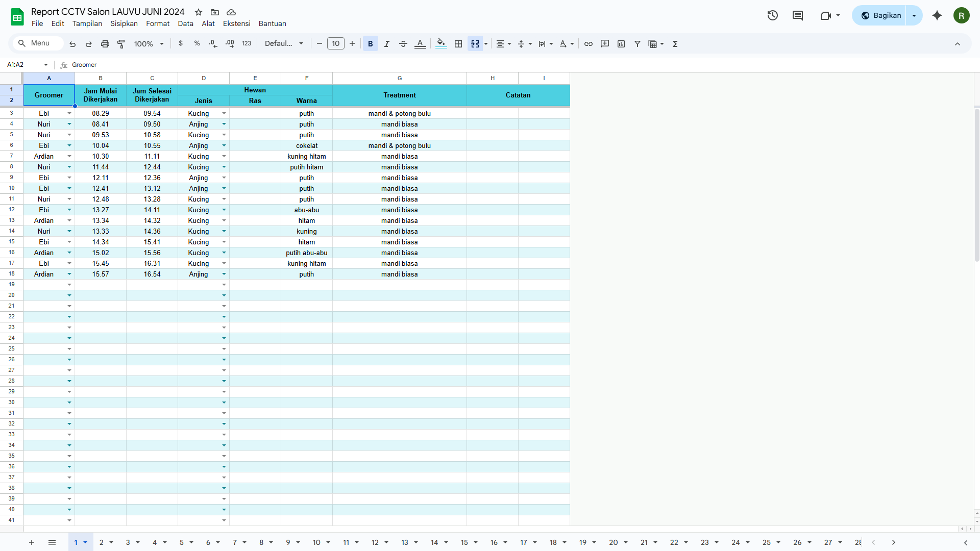Image resolution: width=980 pixels, height=551 pixels.
Task: Click the insert chart icon
Action: point(621,44)
